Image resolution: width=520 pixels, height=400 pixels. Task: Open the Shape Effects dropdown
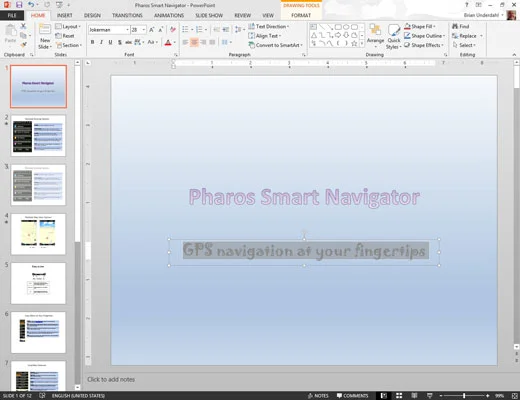pyautogui.click(x=424, y=45)
